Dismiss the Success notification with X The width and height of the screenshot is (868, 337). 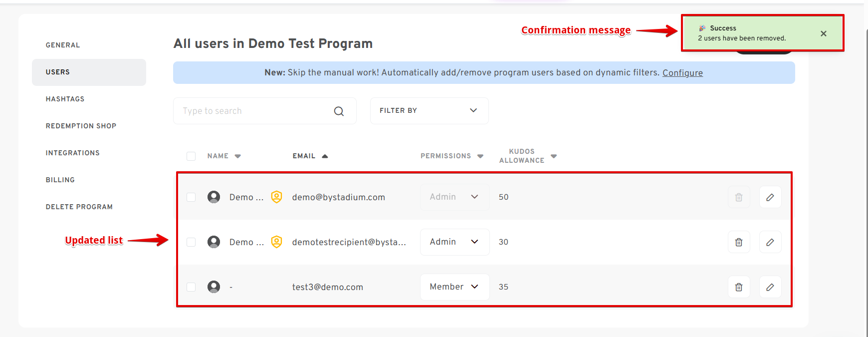[823, 33]
